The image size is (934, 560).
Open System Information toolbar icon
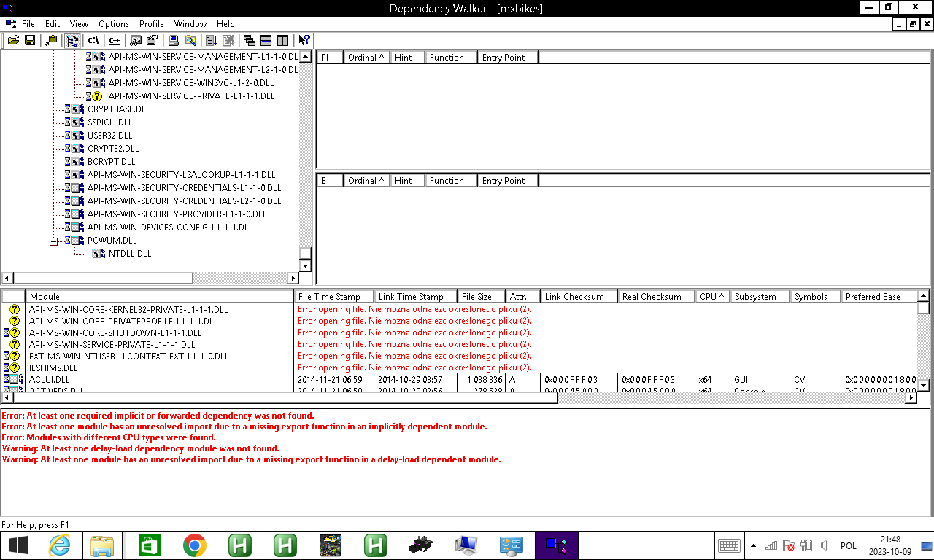point(174,40)
